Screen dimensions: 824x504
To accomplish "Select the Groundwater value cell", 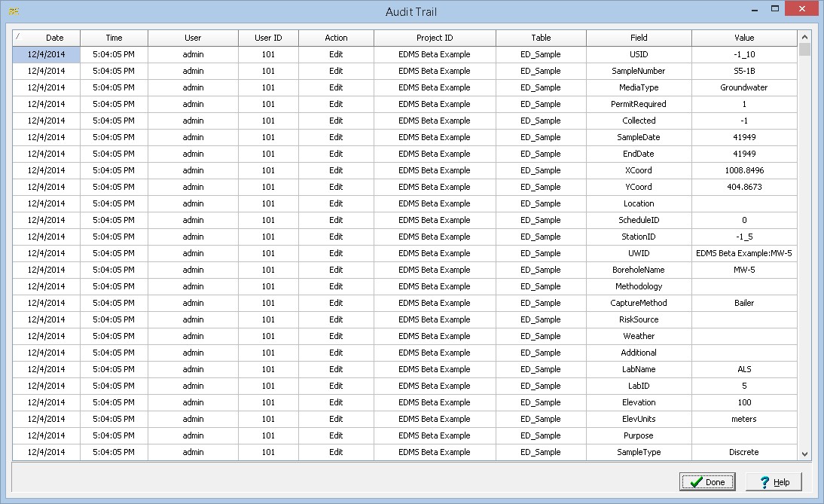I will pos(743,87).
